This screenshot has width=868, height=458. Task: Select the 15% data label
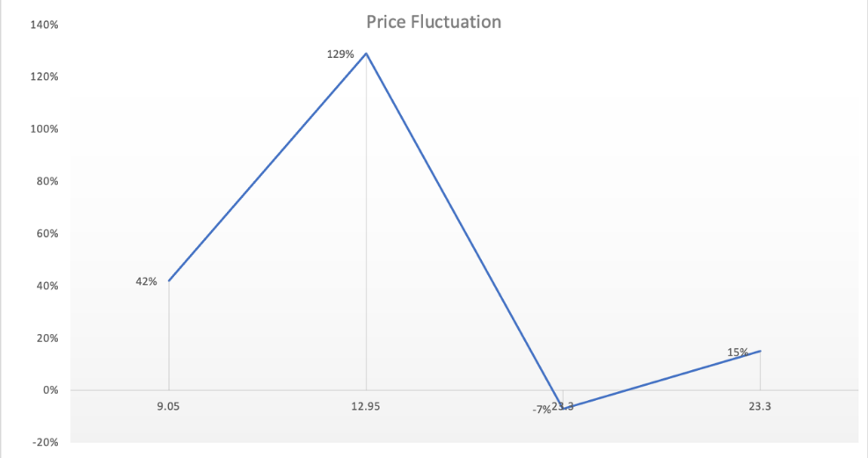tap(737, 353)
